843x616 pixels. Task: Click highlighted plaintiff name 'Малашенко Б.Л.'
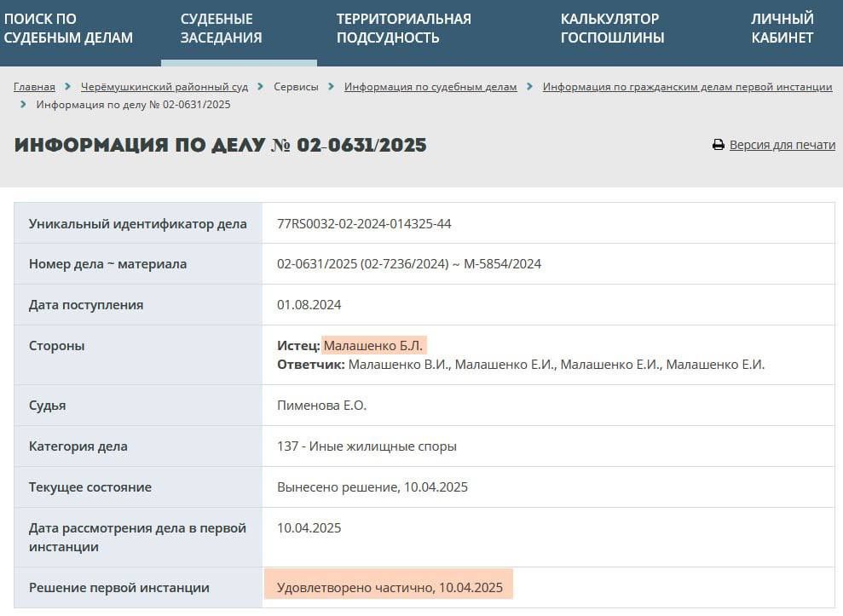372,346
